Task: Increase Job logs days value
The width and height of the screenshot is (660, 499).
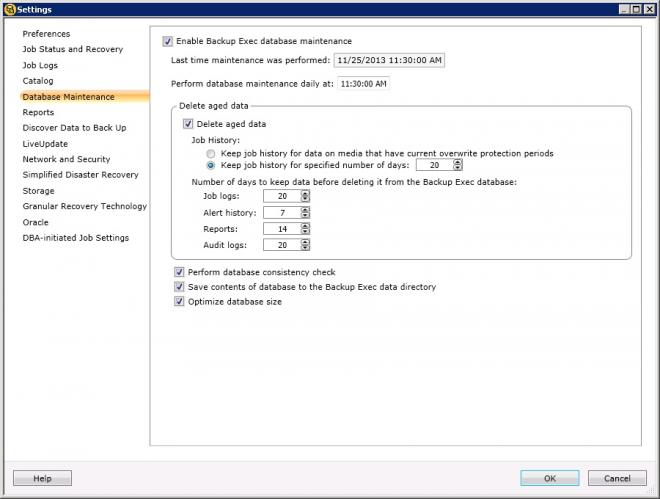Action: (x=305, y=193)
